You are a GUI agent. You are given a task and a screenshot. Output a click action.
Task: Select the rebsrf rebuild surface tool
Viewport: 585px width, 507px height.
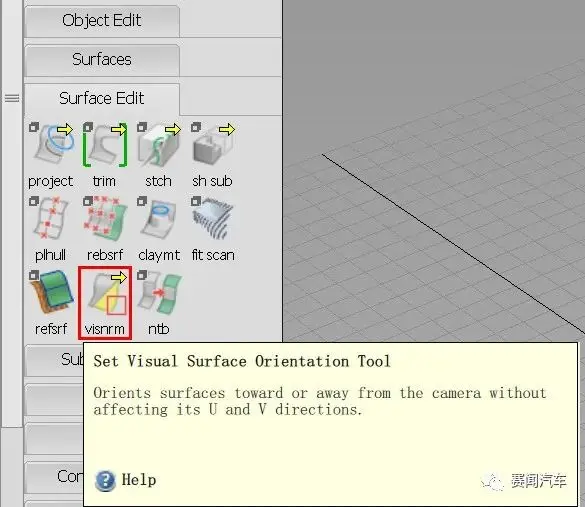(105, 220)
